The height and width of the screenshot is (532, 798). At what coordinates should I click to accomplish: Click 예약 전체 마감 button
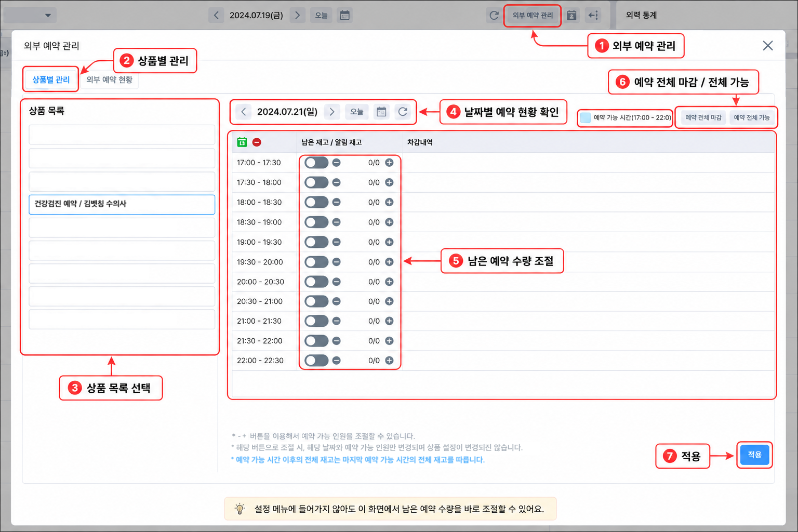703,117
